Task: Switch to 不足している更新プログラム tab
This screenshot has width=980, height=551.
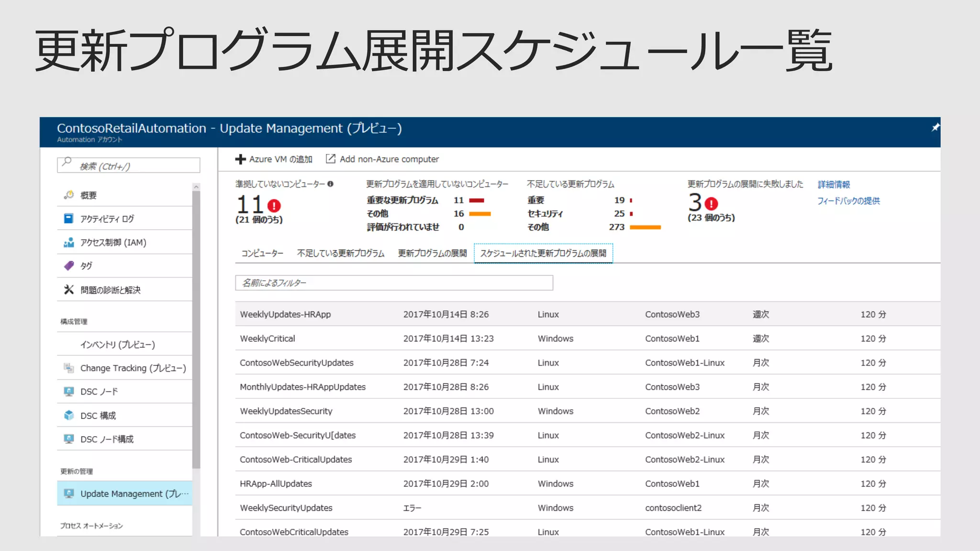Action: [x=340, y=253]
